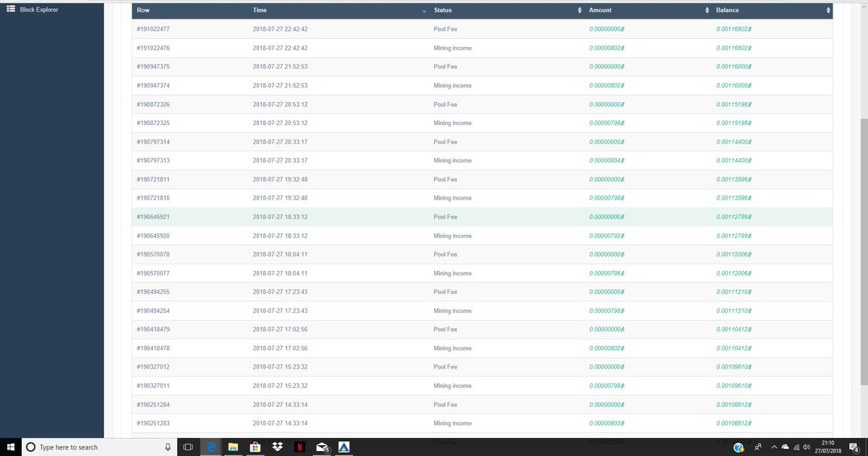Open Task View from the taskbar
This screenshot has height=456, width=868.
[187, 447]
